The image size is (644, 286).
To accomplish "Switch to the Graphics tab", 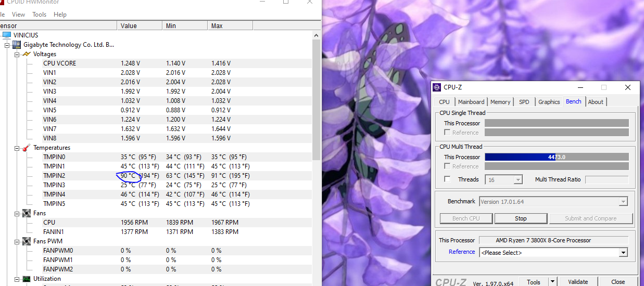I will pyautogui.click(x=549, y=102).
